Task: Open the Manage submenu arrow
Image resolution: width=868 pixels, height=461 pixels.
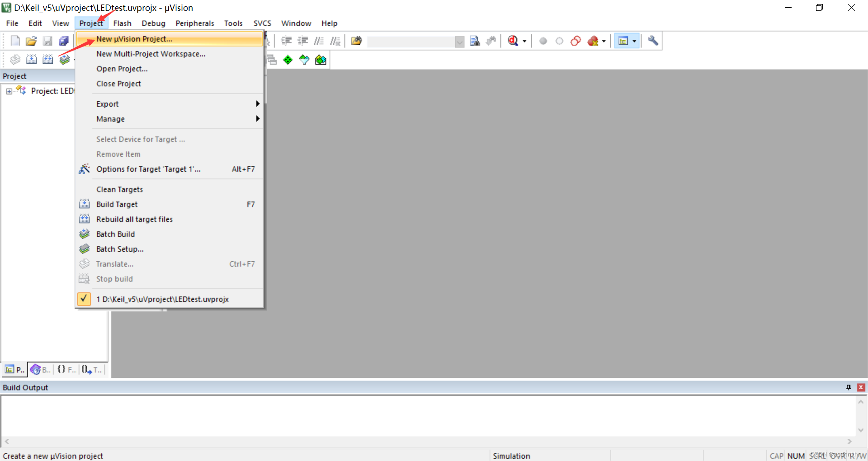Action: click(x=258, y=119)
